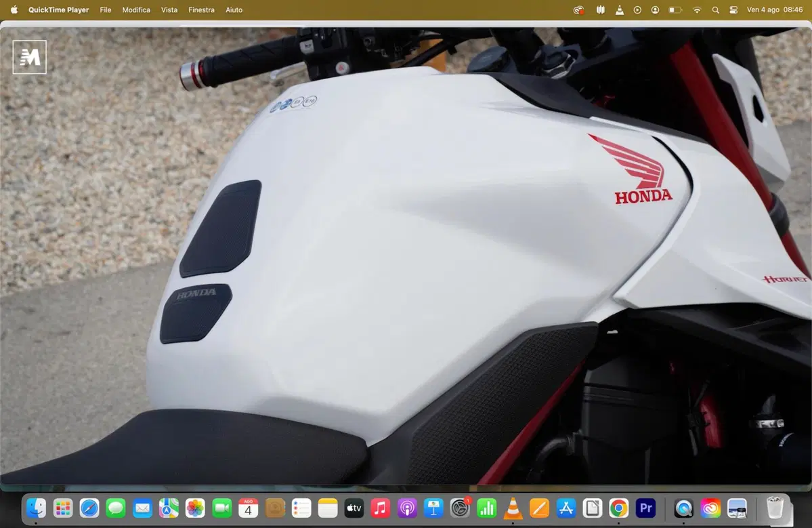The height and width of the screenshot is (528, 812).
Task: Launch Safari from the Dock
Action: click(89, 508)
